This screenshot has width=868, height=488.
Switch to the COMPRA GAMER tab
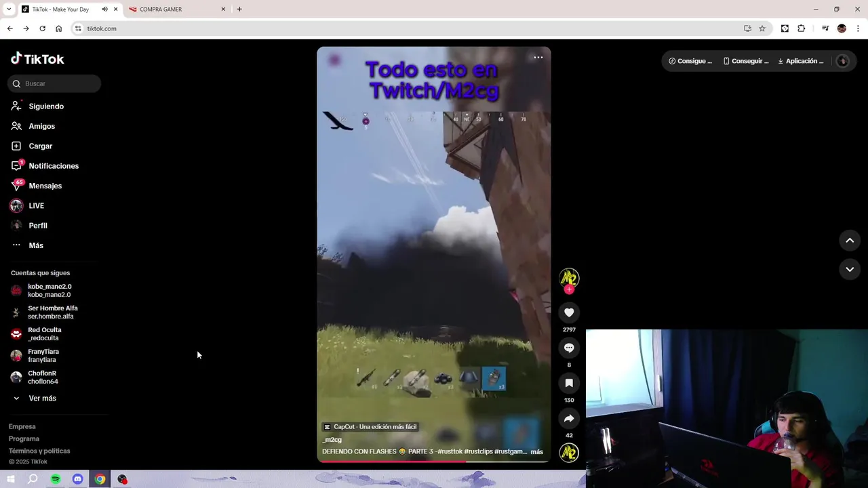[x=176, y=9]
